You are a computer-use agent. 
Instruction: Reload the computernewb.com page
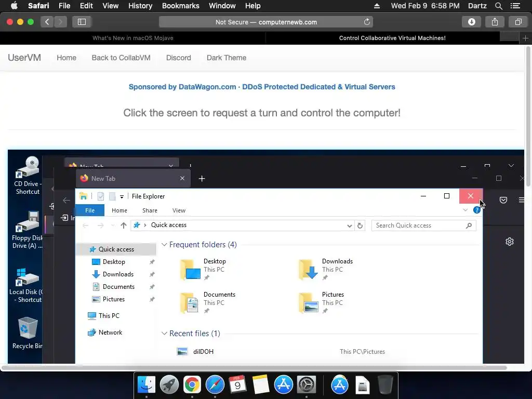coord(367,22)
